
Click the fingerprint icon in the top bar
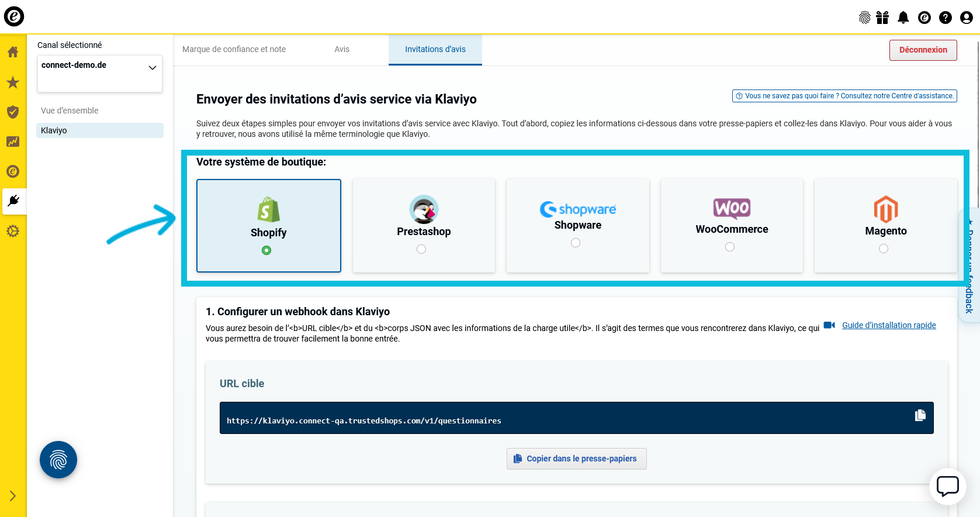coord(865,18)
